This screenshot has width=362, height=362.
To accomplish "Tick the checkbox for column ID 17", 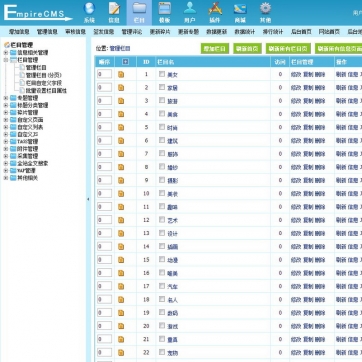I will pyautogui.click(x=162, y=286).
